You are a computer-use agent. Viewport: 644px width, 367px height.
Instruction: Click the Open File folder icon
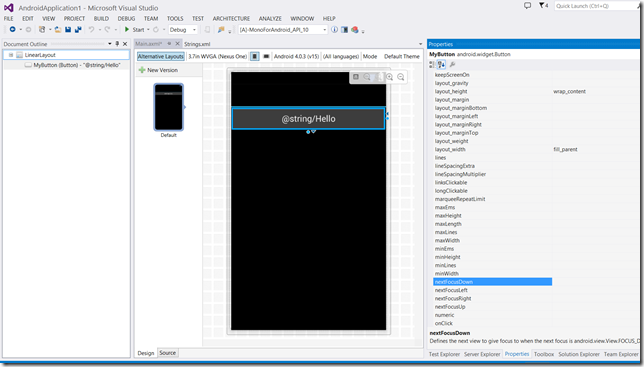tap(58, 30)
